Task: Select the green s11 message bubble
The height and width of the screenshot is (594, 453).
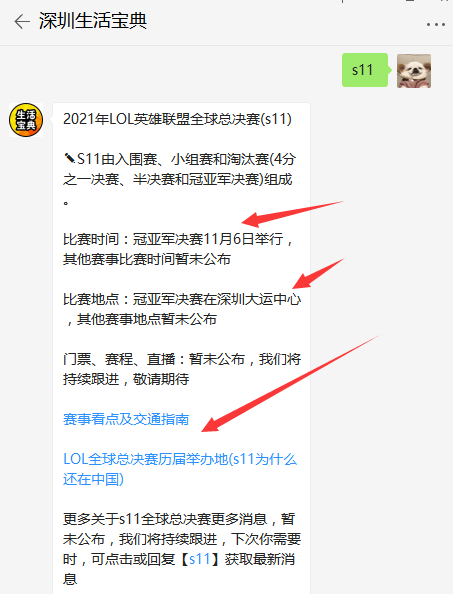Action: tap(366, 70)
